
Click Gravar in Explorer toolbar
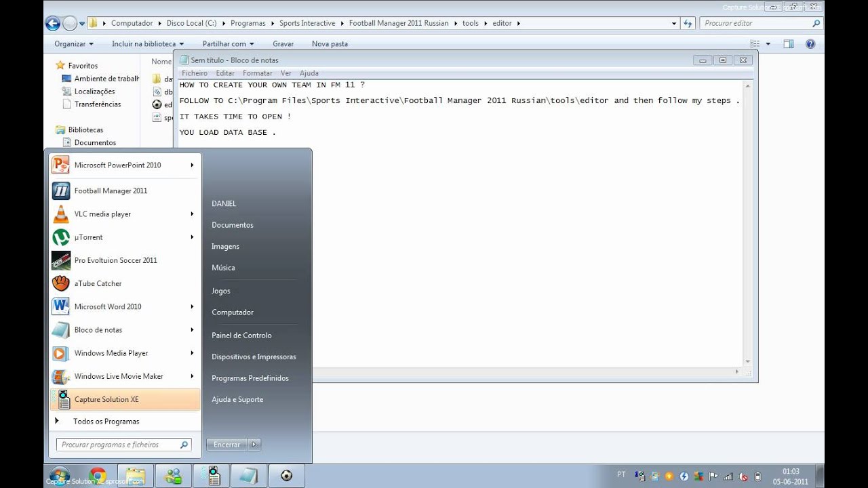283,44
